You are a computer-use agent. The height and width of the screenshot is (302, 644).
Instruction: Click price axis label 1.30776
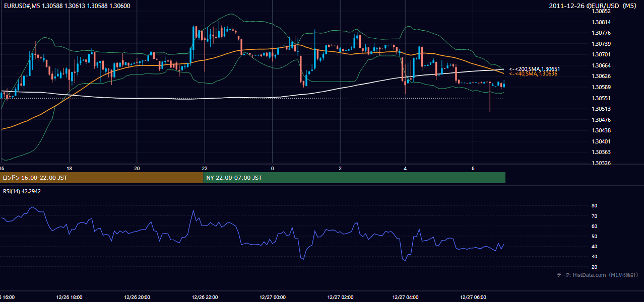[601, 33]
